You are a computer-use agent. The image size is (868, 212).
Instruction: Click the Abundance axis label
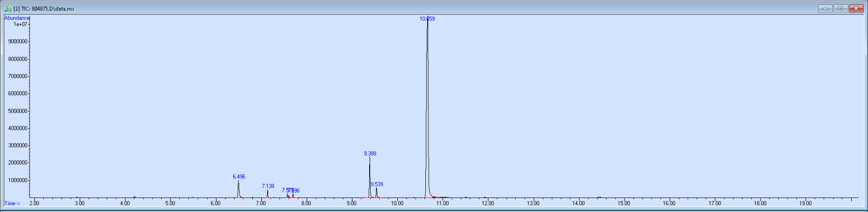17,18
